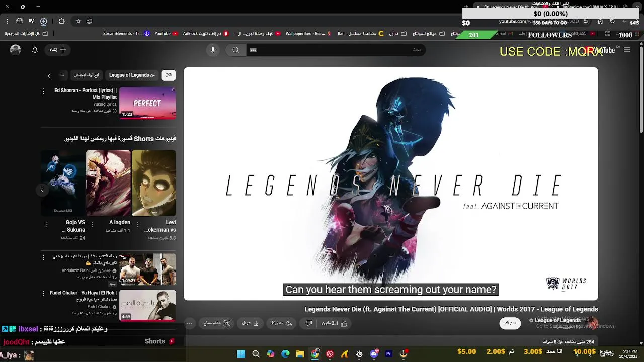Open the StreamElements bookmark
644x362 pixels.
126,34
